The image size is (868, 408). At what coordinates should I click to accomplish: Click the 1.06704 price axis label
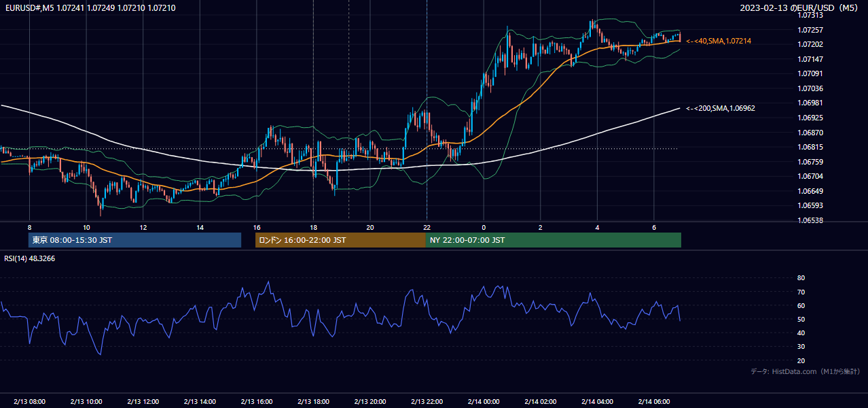pos(810,176)
